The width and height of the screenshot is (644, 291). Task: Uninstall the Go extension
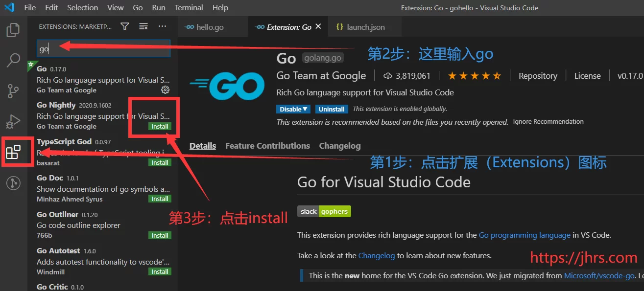click(x=332, y=109)
